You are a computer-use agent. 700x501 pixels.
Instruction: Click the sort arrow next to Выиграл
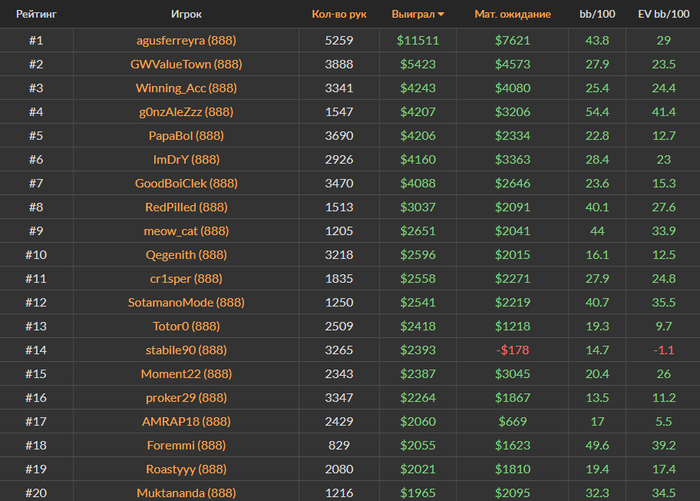(441, 15)
